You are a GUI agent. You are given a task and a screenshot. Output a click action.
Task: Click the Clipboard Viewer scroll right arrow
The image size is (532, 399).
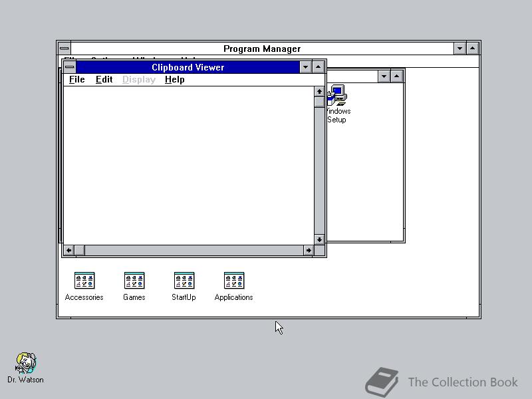(309, 251)
